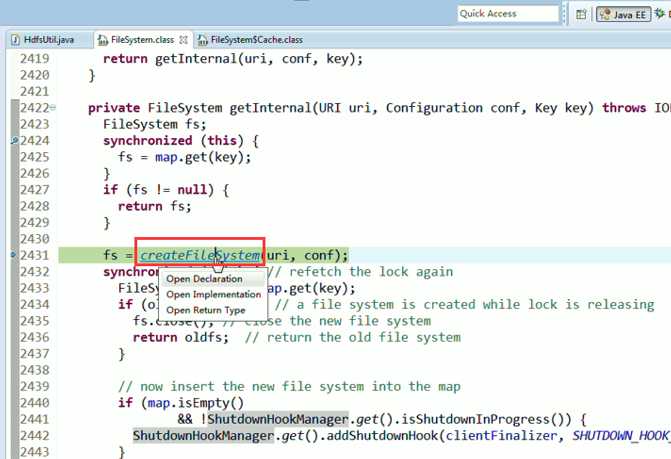671x459 pixels.
Task: Choose Open Return Type from popup
Action: pyautogui.click(x=205, y=310)
